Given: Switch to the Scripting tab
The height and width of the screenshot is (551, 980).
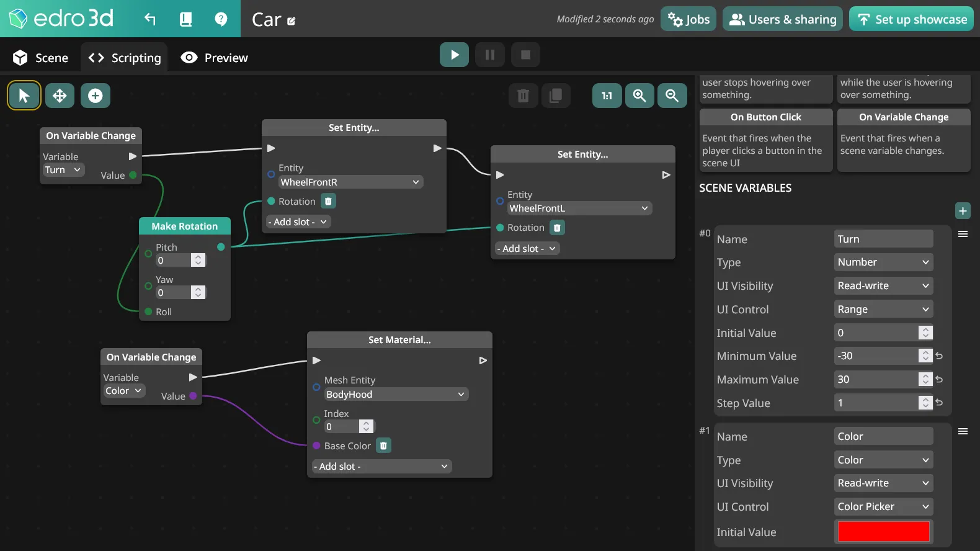Looking at the screenshot, I should pos(125,58).
